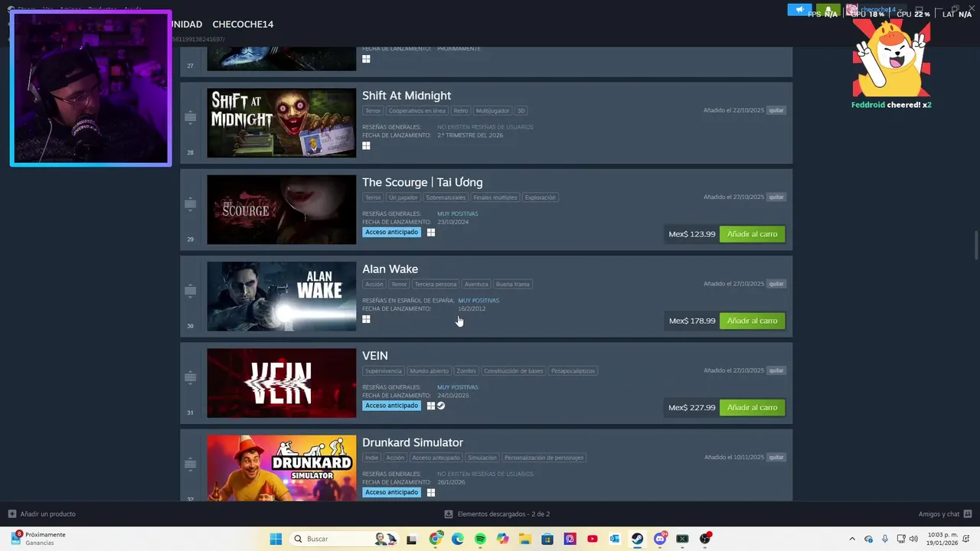Click the Acceso anticipado label on The Scourge
The height and width of the screenshot is (551, 980).
(391, 232)
